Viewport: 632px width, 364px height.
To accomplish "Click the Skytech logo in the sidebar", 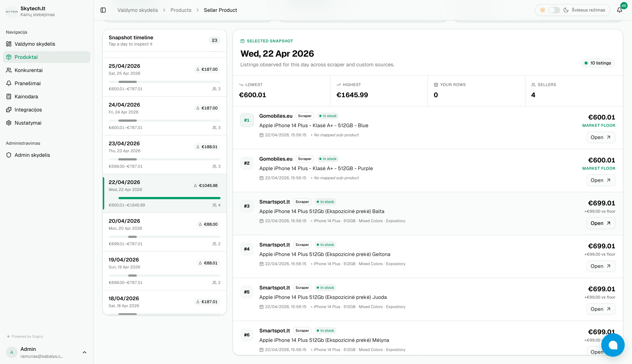I will click(12, 12).
